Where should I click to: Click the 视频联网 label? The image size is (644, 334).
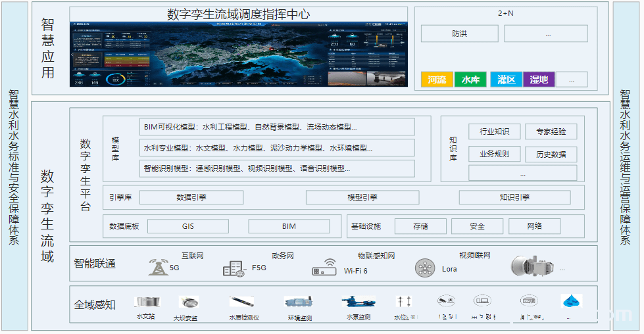pyautogui.click(x=475, y=255)
